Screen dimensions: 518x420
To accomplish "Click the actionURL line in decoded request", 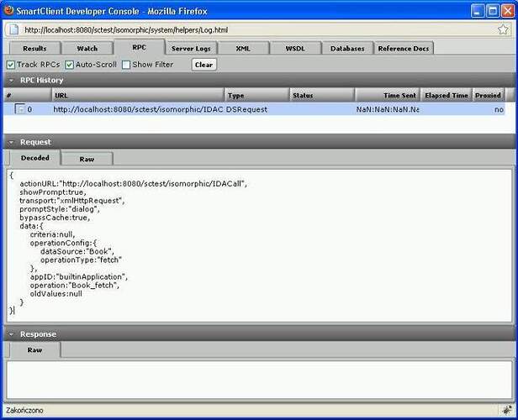I will tap(133, 183).
